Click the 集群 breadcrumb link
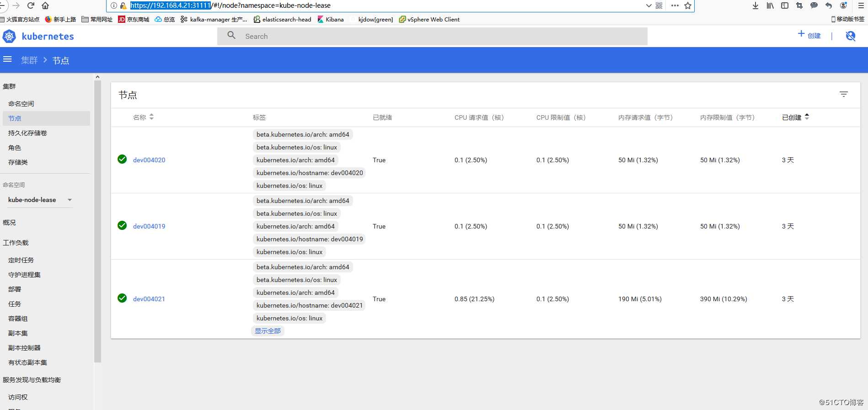Viewport: 868px width, 410px height. (x=29, y=60)
